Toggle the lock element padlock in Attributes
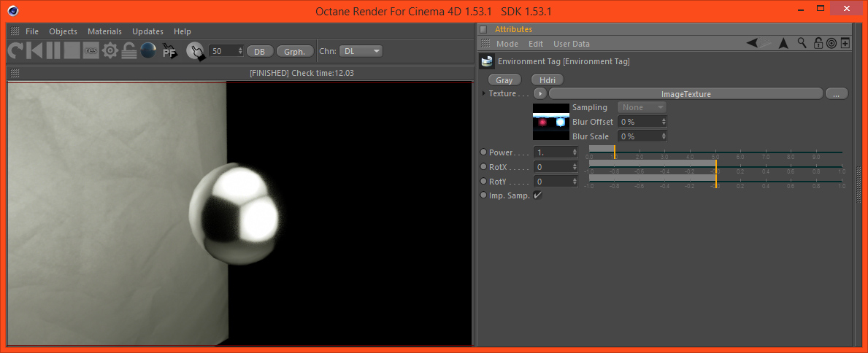Image resolution: width=868 pixels, height=353 pixels. tap(818, 43)
